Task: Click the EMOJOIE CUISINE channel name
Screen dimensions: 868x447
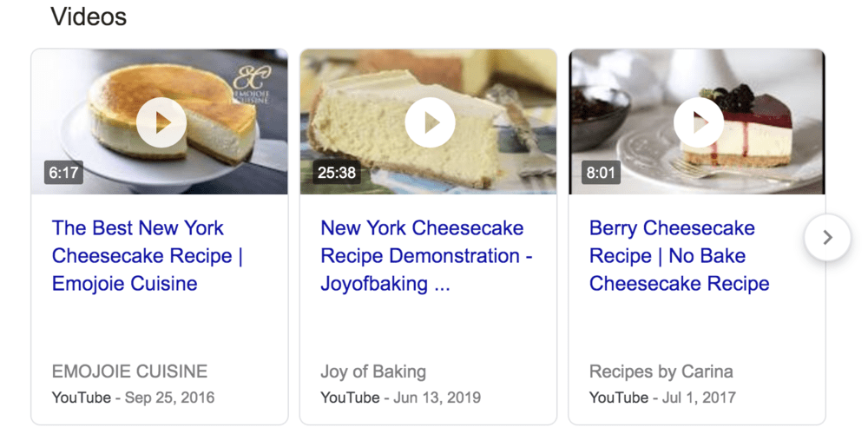Action: pos(129,371)
